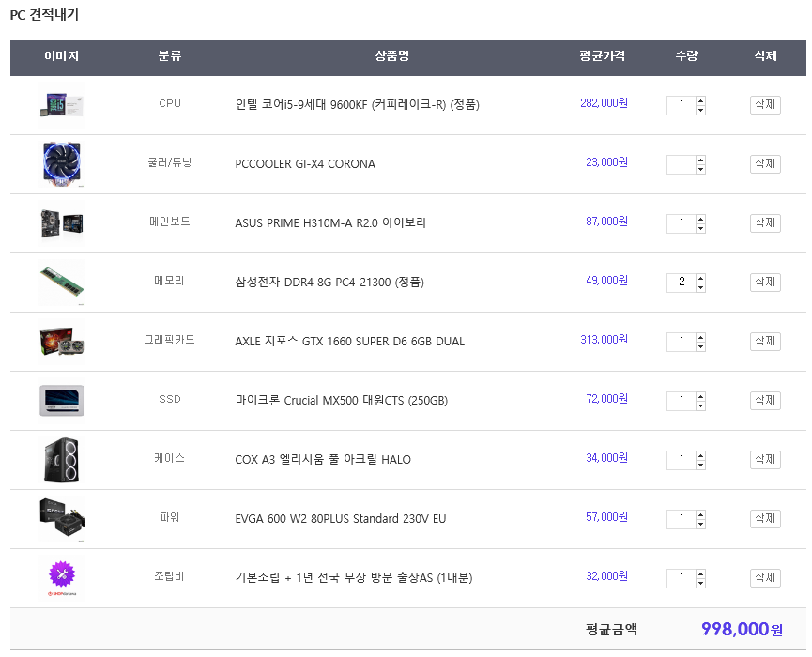Decrease Crucial MX500 SSD quantity
Viewport: 812px width, 657px height.
click(700, 405)
